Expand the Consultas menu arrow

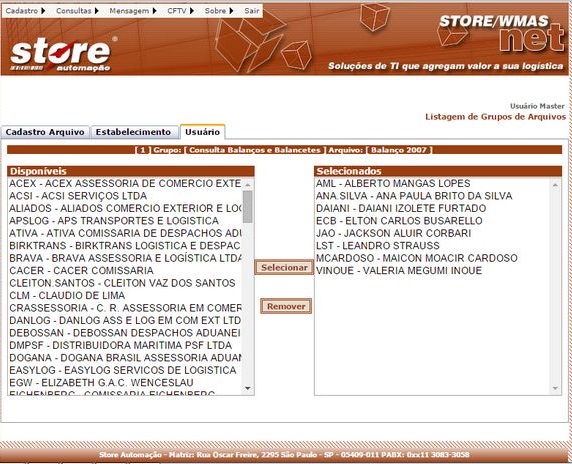(97, 11)
